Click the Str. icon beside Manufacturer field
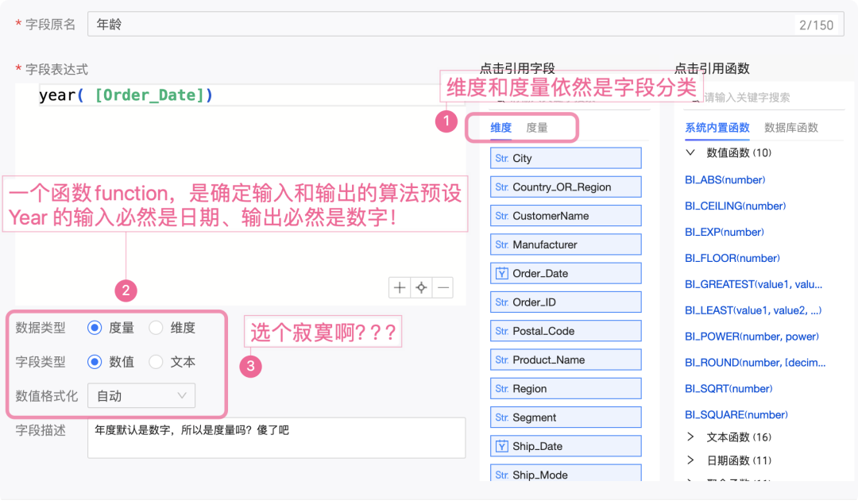The width and height of the screenshot is (858, 504). pos(501,245)
